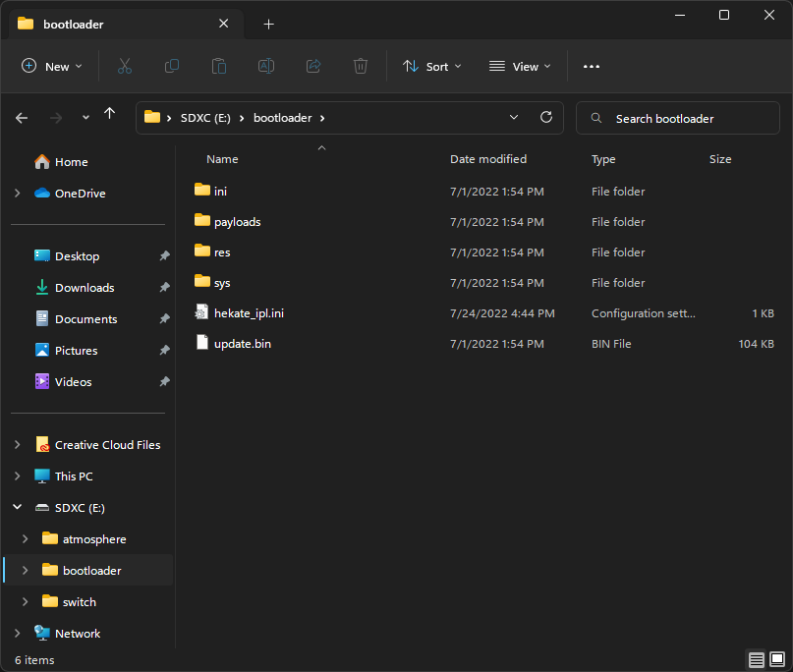This screenshot has height=672, width=793.
Task: Select the Cut icon in the toolbar
Action: pyautogui.click(x=124, y=66)
